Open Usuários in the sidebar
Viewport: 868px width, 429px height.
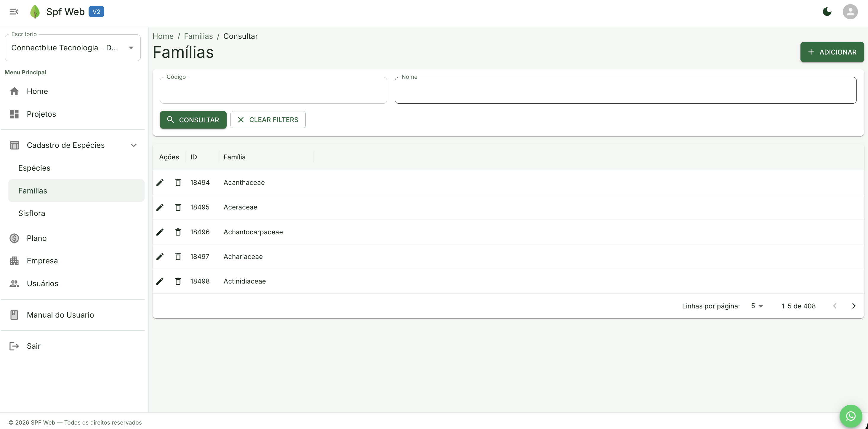pos(73,284)
